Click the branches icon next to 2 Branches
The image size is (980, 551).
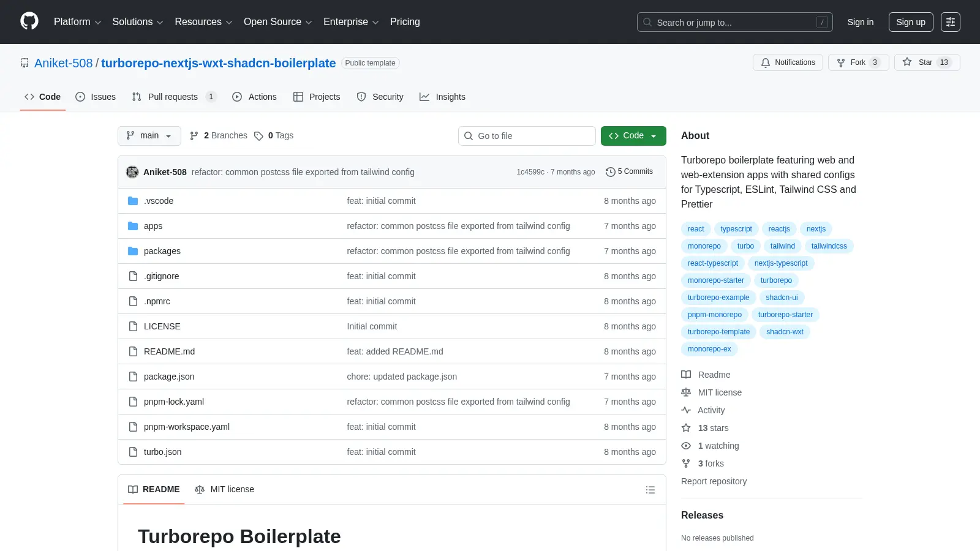click(x=194, y=136)
